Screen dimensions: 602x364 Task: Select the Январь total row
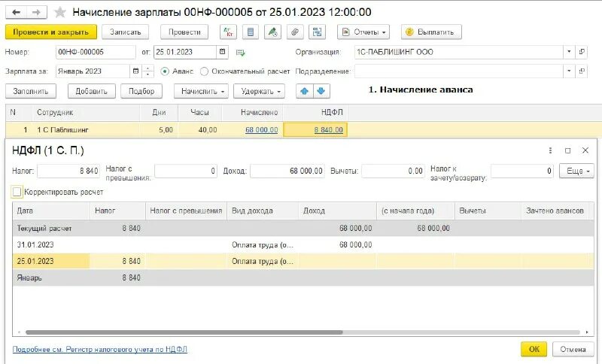tap(303, 278)
